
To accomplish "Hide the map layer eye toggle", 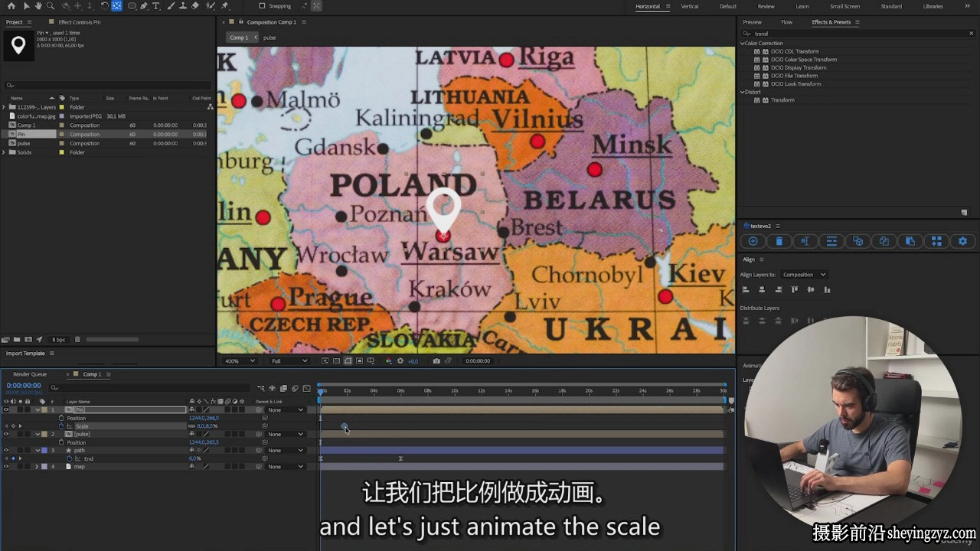I will pos(6,466).
